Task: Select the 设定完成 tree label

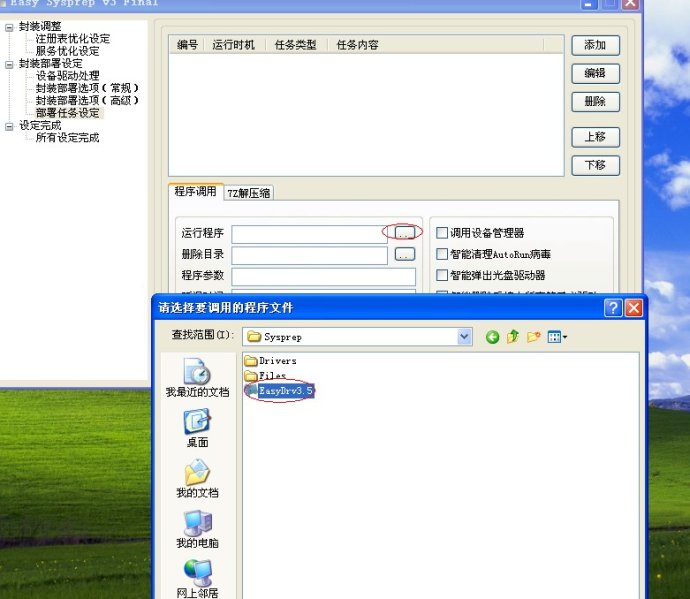Action: 40,125
